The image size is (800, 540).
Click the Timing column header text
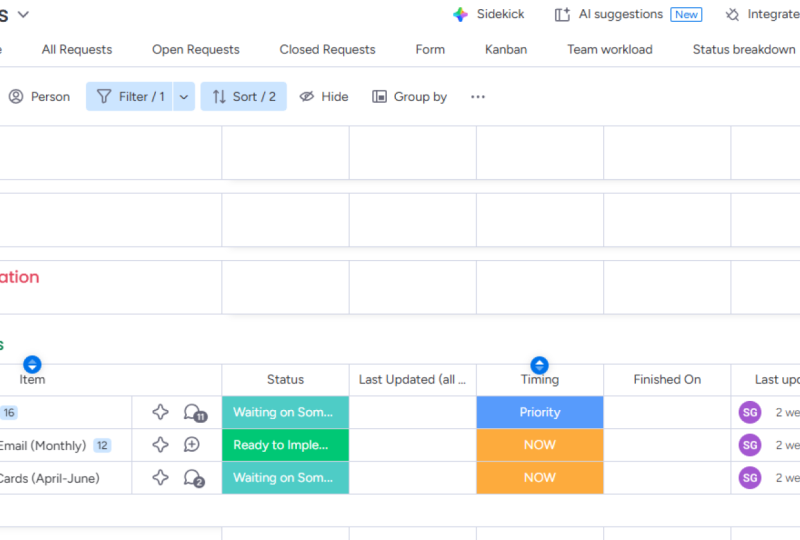[540, 380]
